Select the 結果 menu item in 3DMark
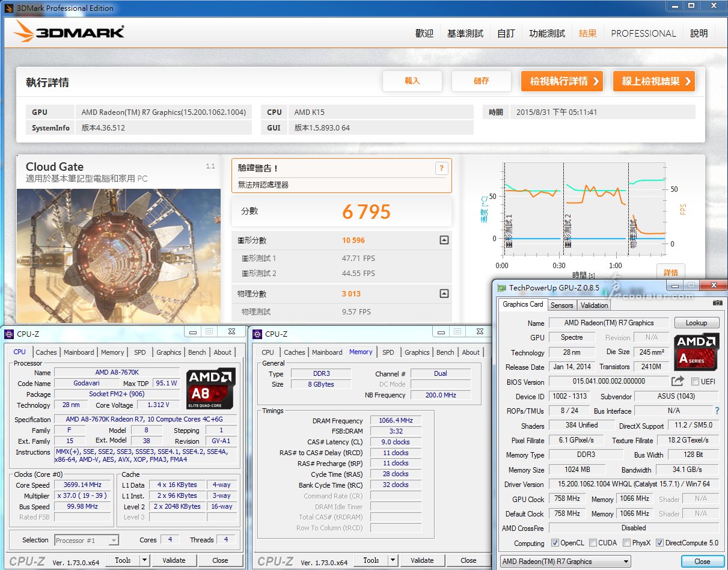Image resolution: width=728 pixels, height=570 pixels. (x=588, y=34)
